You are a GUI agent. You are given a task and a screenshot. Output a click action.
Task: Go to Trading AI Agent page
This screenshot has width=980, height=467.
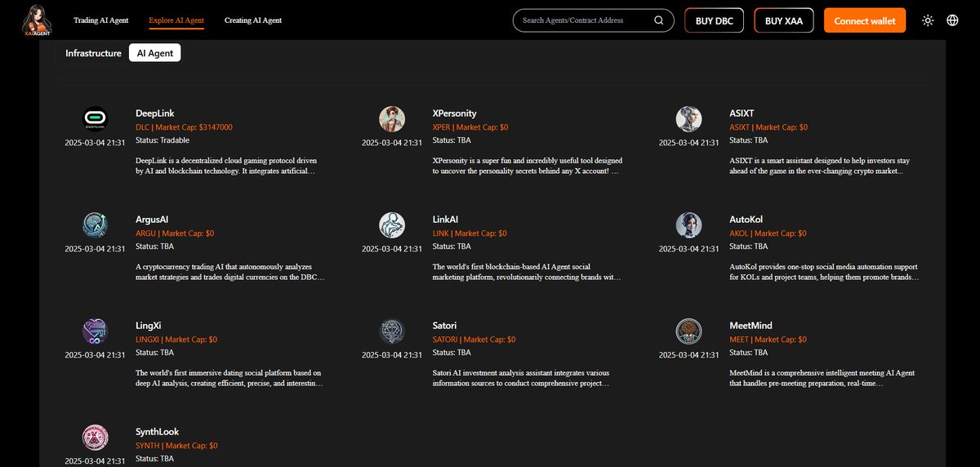100,20
